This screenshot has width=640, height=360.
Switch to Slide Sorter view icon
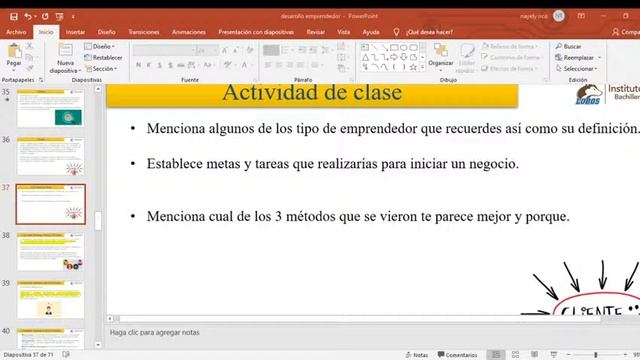[516, 355]
